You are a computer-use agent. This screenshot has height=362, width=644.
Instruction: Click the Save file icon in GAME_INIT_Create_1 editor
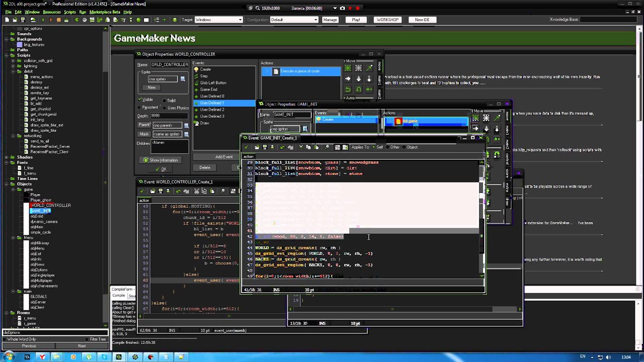[x=264, y=147]
